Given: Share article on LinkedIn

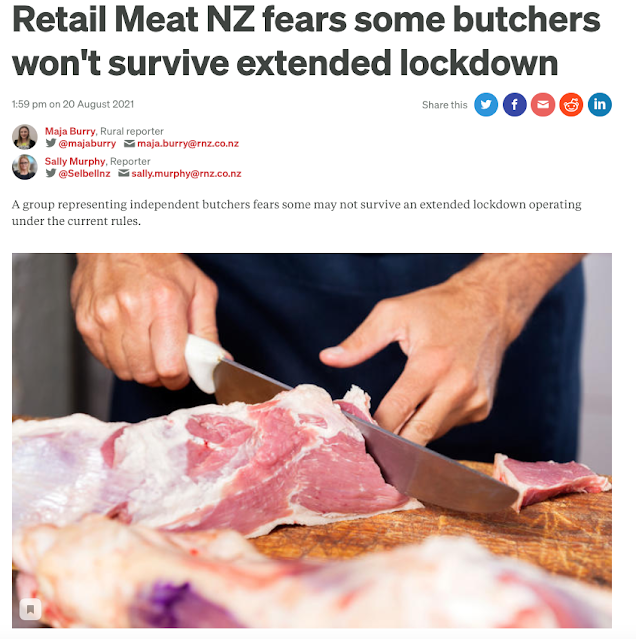Looking at the screenshot, I should [x=599, y=105].
